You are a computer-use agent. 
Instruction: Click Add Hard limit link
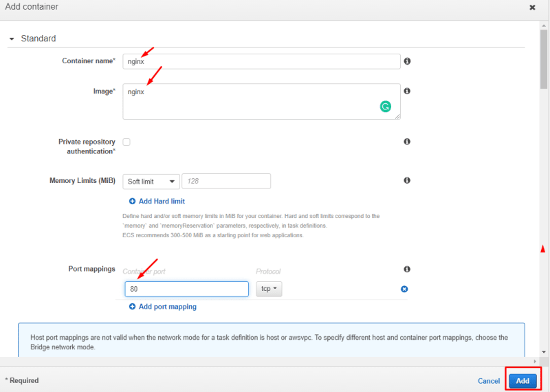click(162, 201)
